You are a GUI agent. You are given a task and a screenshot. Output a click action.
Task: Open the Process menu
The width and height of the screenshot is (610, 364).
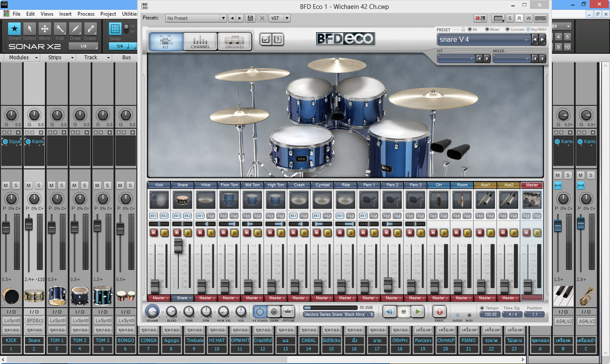click(x=86, y=14)
